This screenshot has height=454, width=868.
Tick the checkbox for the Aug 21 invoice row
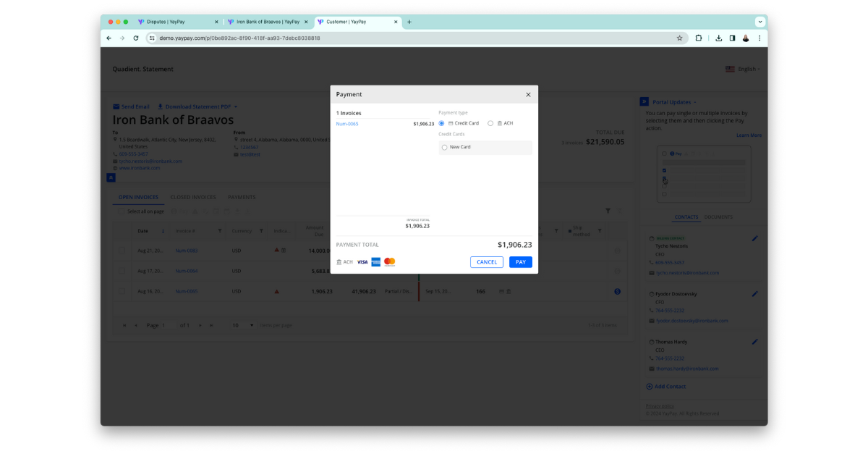pyautogui.click(x=122, y=251)
